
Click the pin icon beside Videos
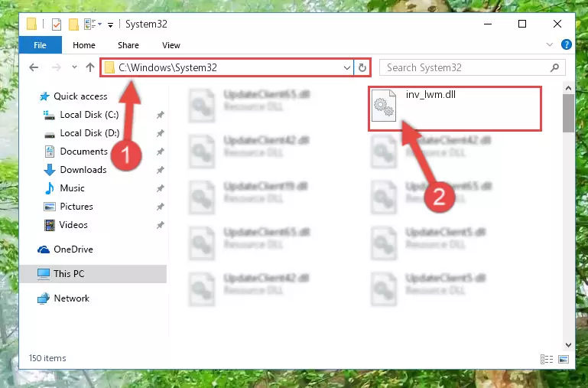pyautogui.click(x=160, y=225)
